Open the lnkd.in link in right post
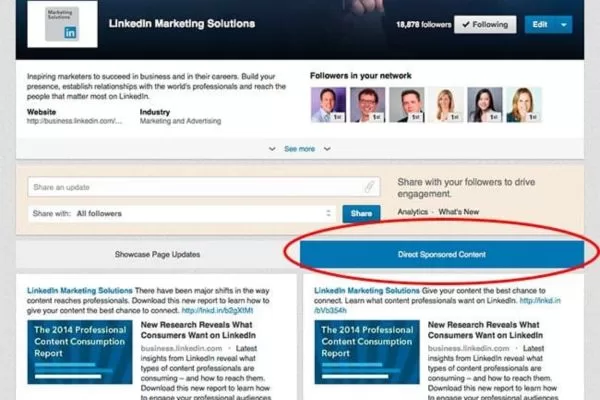The image size is (600, 400). click(540, 300)
